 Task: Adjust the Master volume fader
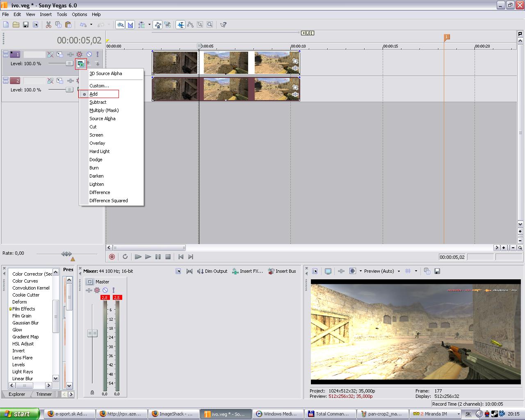[x=92, y=333]
